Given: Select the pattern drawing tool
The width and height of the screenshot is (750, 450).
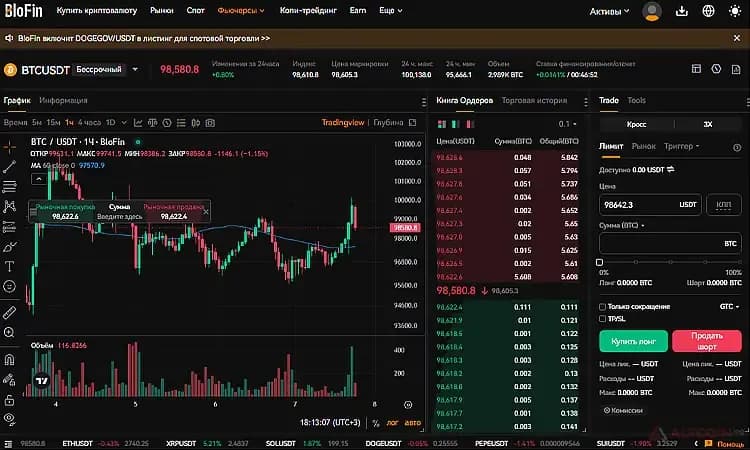Looking at the screenshot, I should tap(10, 207).
